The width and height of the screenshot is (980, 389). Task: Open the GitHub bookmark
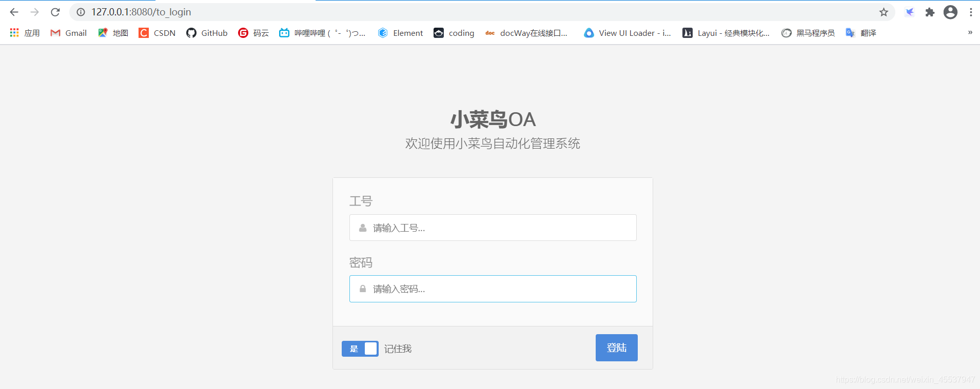pyautogui.click(x=207, y=33)
